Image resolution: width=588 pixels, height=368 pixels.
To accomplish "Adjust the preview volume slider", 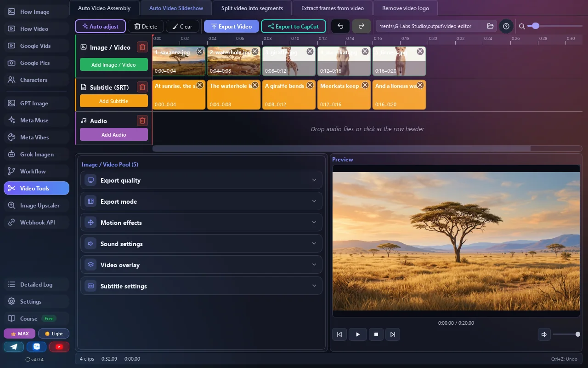I will click(x=566, y=334).
